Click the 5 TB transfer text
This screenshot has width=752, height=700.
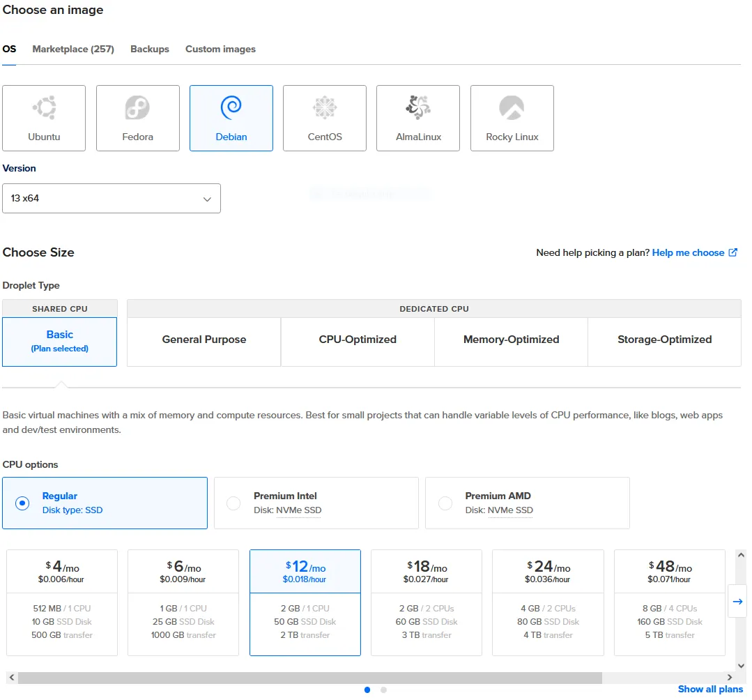tap(670, 634)
